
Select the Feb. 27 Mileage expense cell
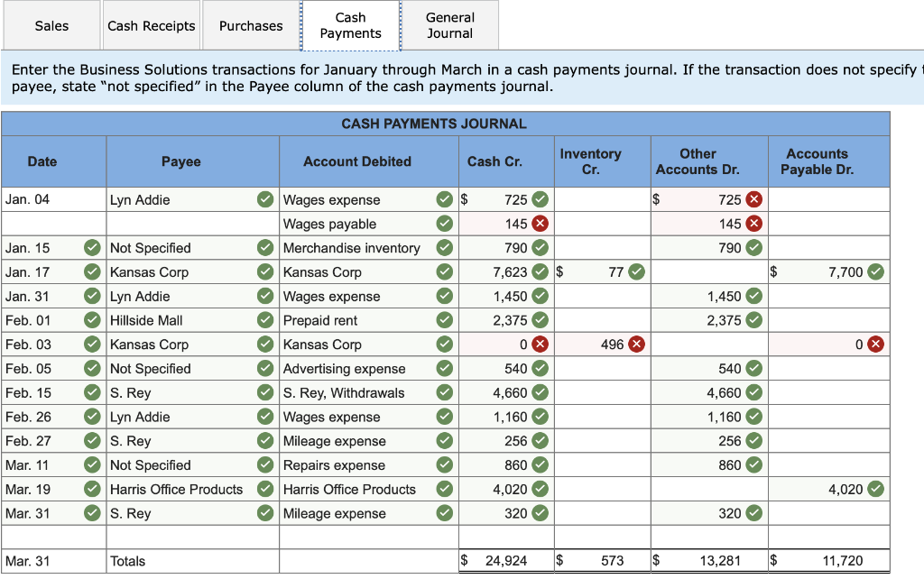coord(369,441)
